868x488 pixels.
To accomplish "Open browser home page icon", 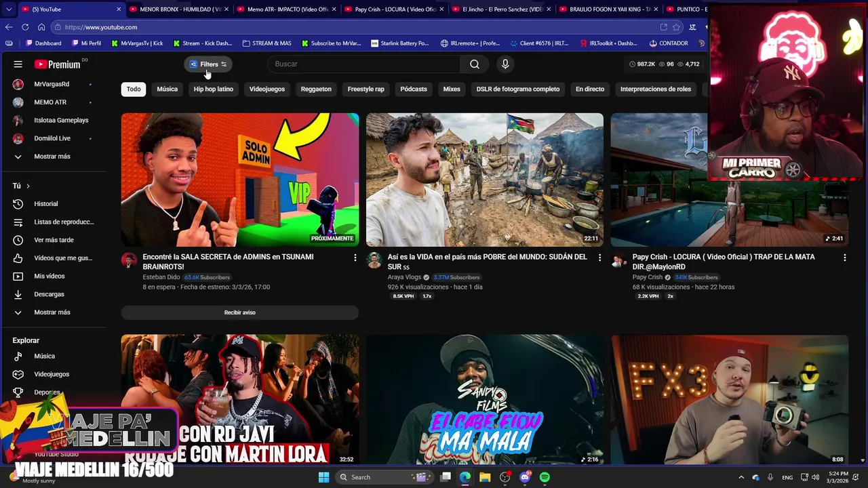I will tap(41, 27).
